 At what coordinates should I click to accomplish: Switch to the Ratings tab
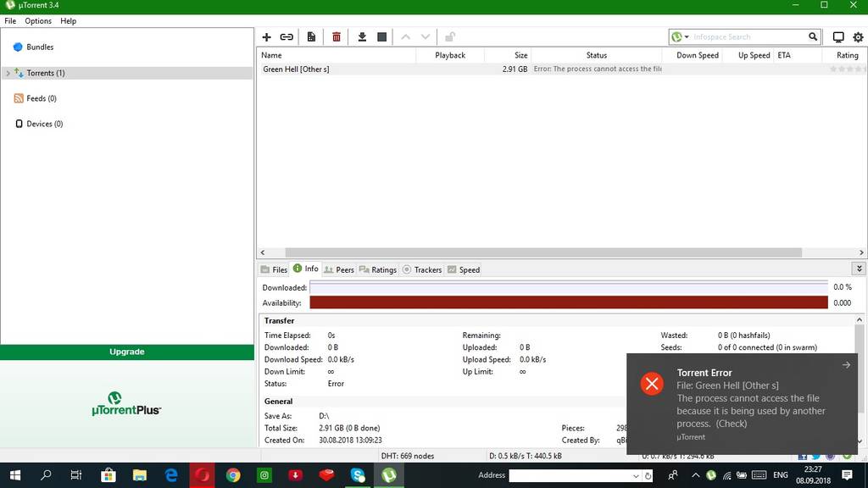coord(377,269)
